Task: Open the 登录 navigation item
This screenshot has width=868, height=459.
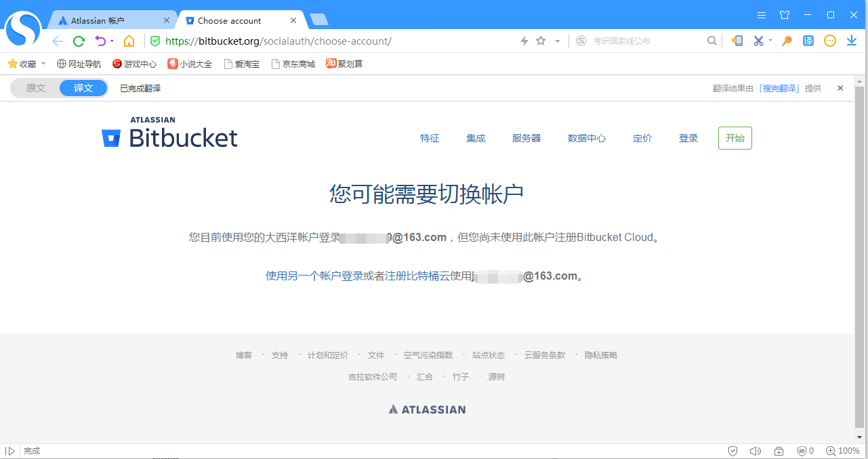Action: click(688, 138)
